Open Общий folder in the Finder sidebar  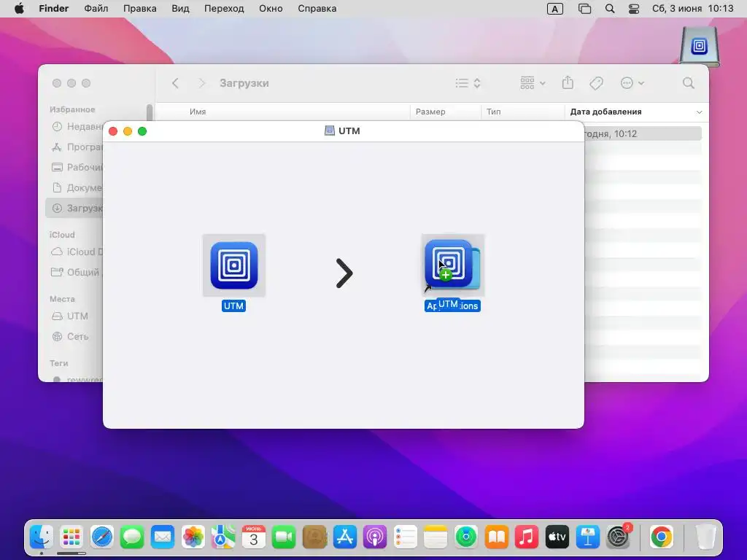76,273
